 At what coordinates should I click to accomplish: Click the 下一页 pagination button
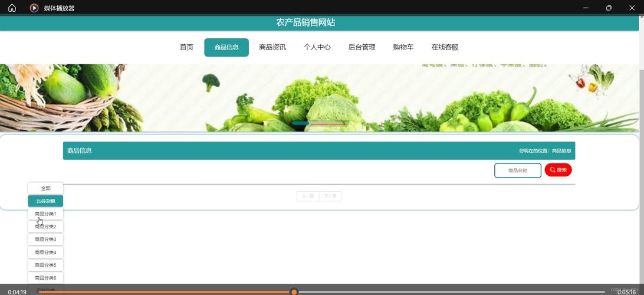(x=330, y=196)
